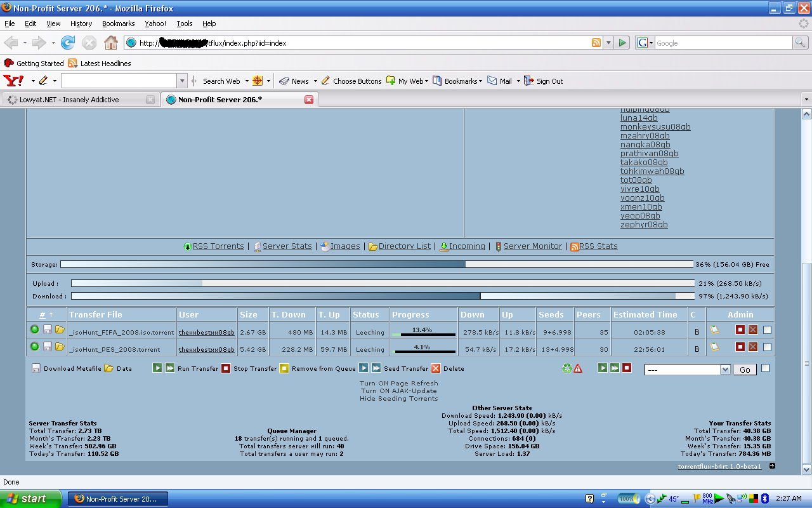Tick the checkbox for PES_2008 transfer
Viewport: 812px width, 508px height.
pos(767,347)
